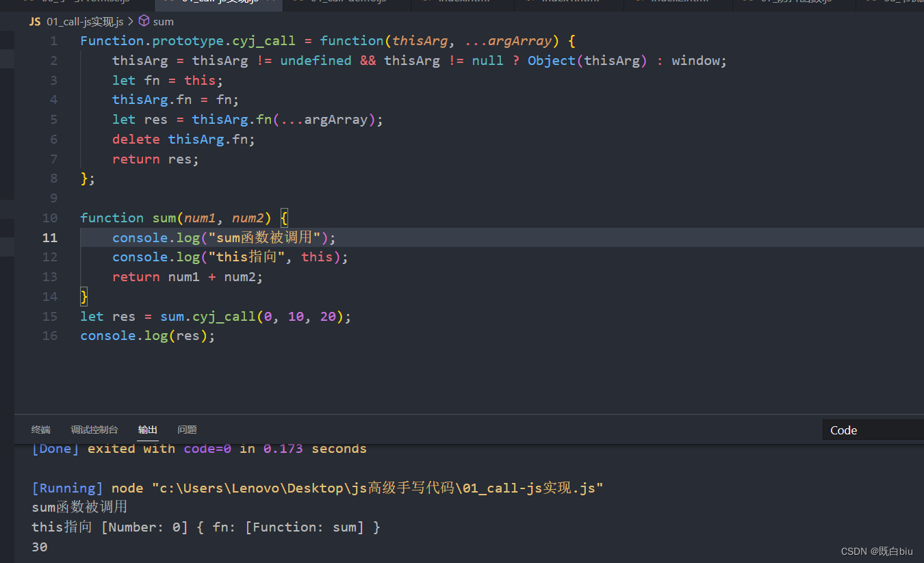Image resolution: width=924 pixels, height=563 pixels.
Task: Click the '[Running] node' output line
Action: click(318, 488)
